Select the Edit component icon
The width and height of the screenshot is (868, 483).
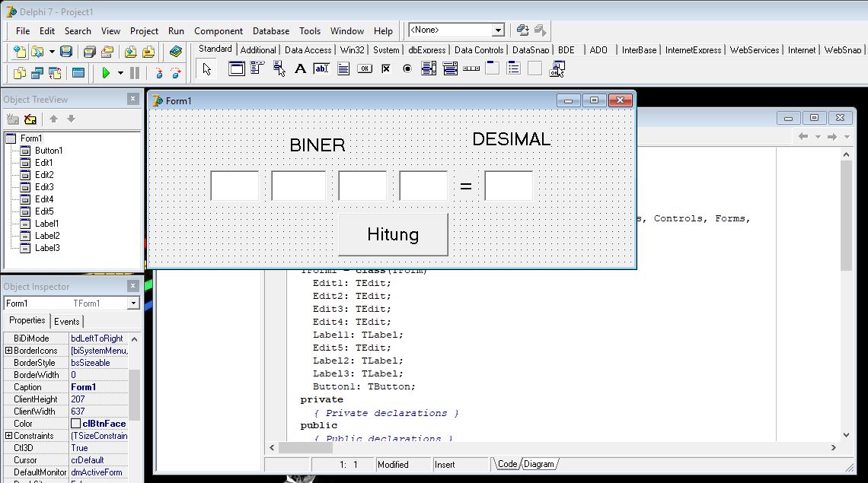coord(320,68)
